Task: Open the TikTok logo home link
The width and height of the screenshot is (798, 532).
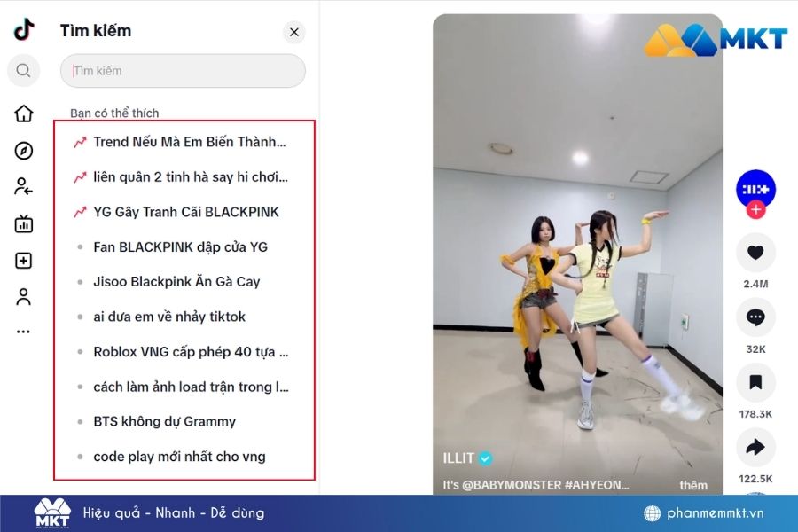Action: (24, 29)
